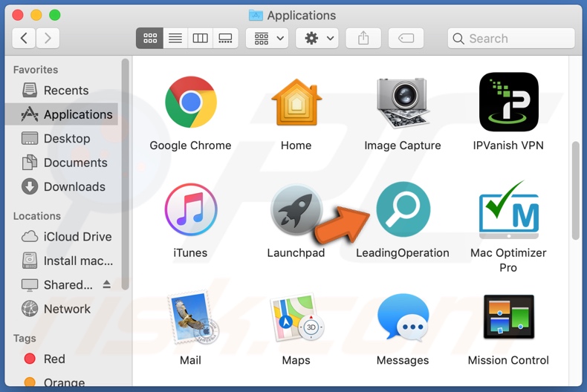The height and width of the screenshot is (392, 587).
Task: Open the group-by arrangement dropdown
Action: 267,38
